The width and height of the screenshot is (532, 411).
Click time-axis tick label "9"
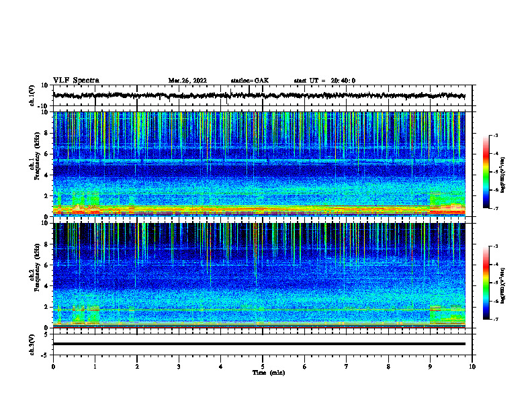point(430,367)
